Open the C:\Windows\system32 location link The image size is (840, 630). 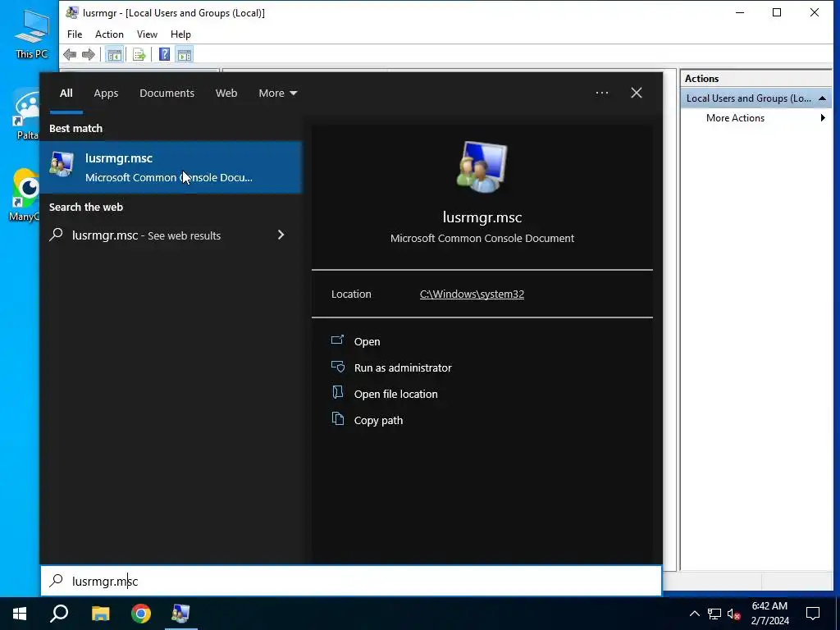[472, 294]
